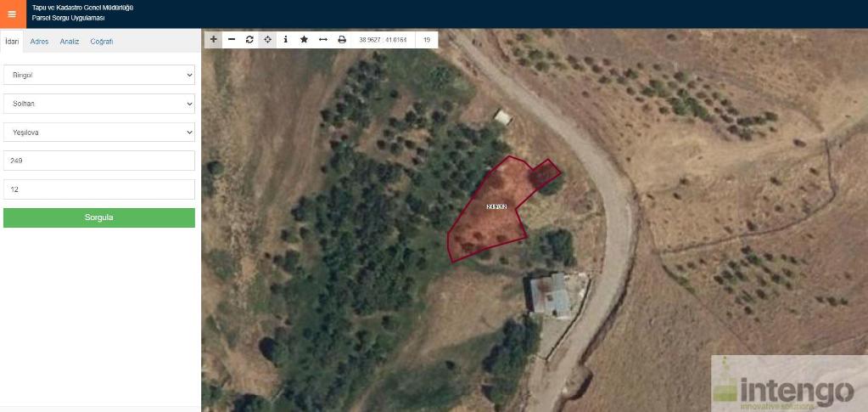Activate the crosshair locate tool
This screenshot has width=868, height=412.
pos(267,39)
